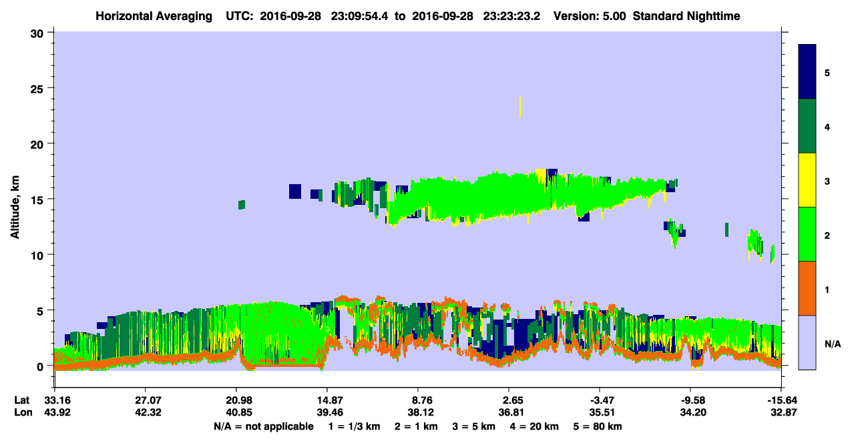Click the yellow color bar segment labeled 3
Viewport: 868px width, 445px height.
click(807, 179)
